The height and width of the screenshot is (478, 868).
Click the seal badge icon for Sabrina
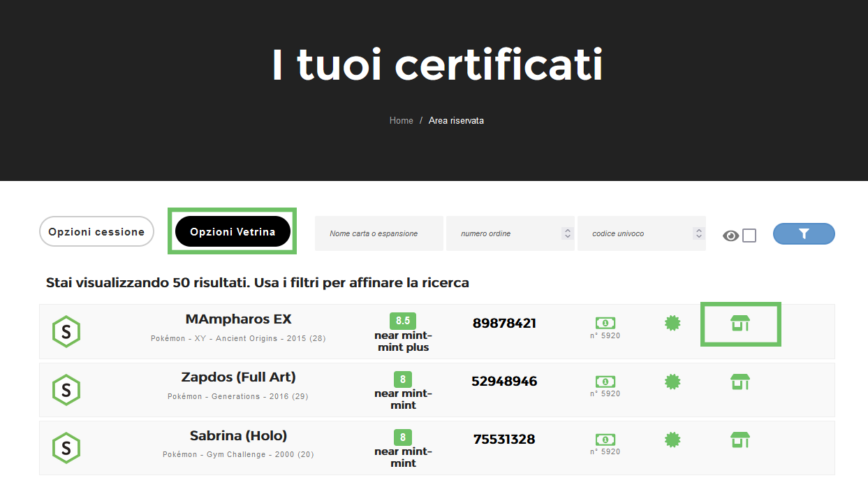point(672,440)
